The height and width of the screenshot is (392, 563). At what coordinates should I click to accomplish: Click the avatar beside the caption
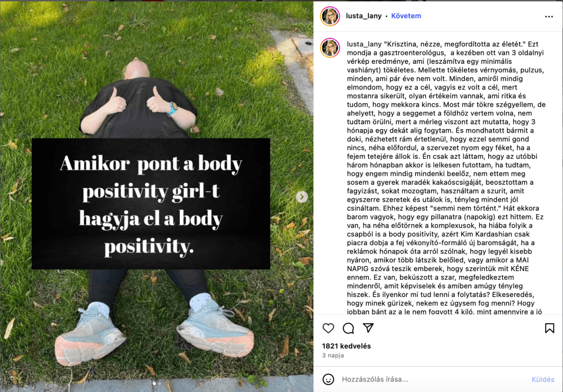coord(330,48)
